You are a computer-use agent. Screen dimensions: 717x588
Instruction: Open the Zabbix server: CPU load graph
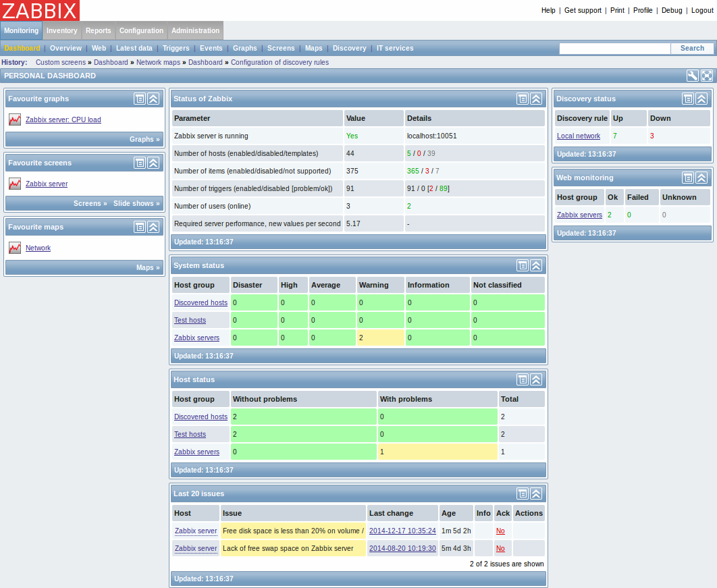pyautogui.click(x=63, y=119)
